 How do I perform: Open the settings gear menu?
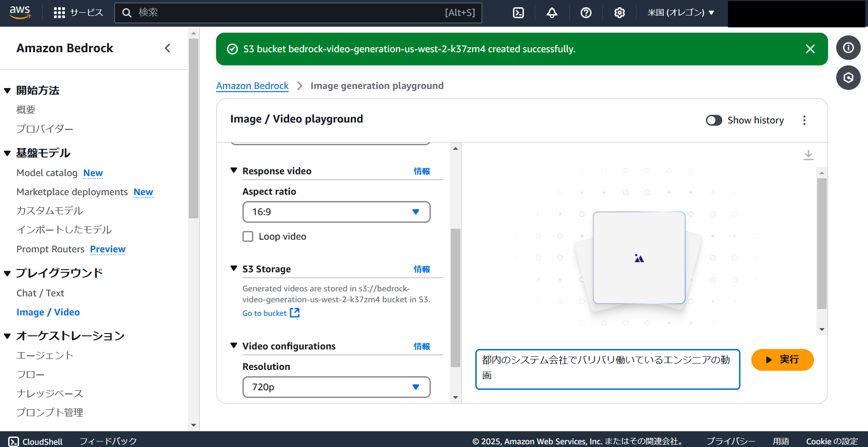(x=620, y=13)
